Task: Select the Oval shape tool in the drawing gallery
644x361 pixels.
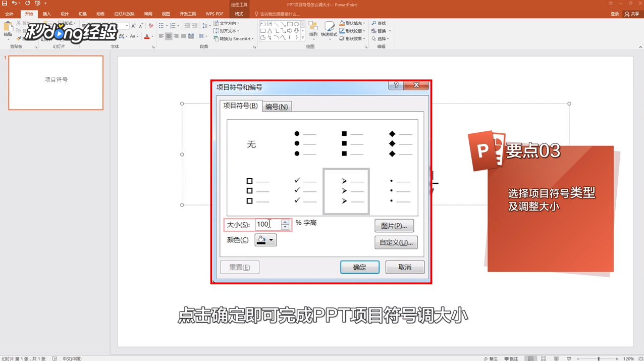Action: pos(297,24)
